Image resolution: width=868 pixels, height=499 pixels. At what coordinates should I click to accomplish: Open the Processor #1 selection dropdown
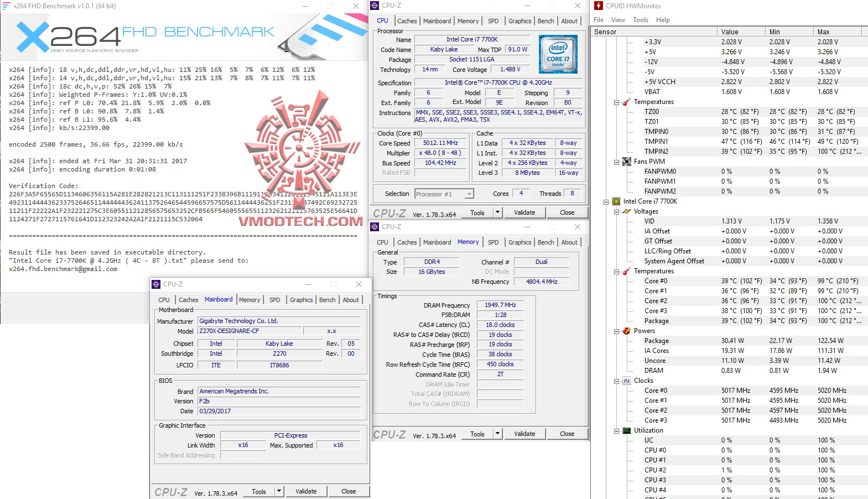[x=469, y=194]
